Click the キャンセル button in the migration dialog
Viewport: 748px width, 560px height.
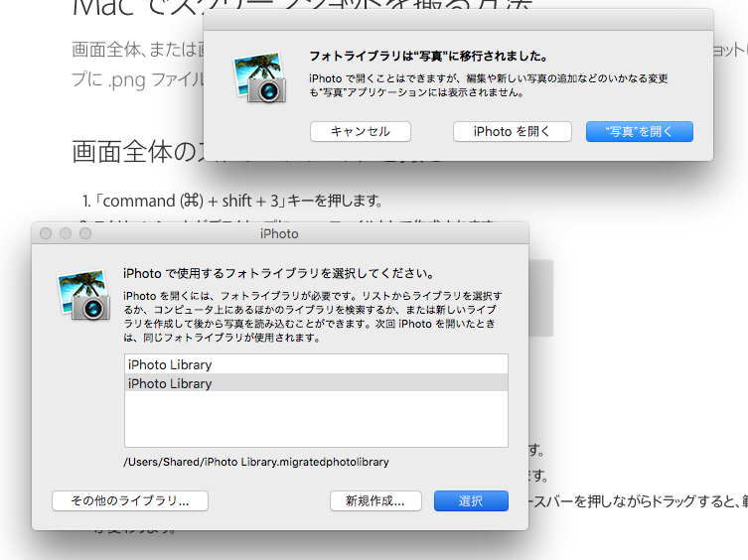click(361, 131)
